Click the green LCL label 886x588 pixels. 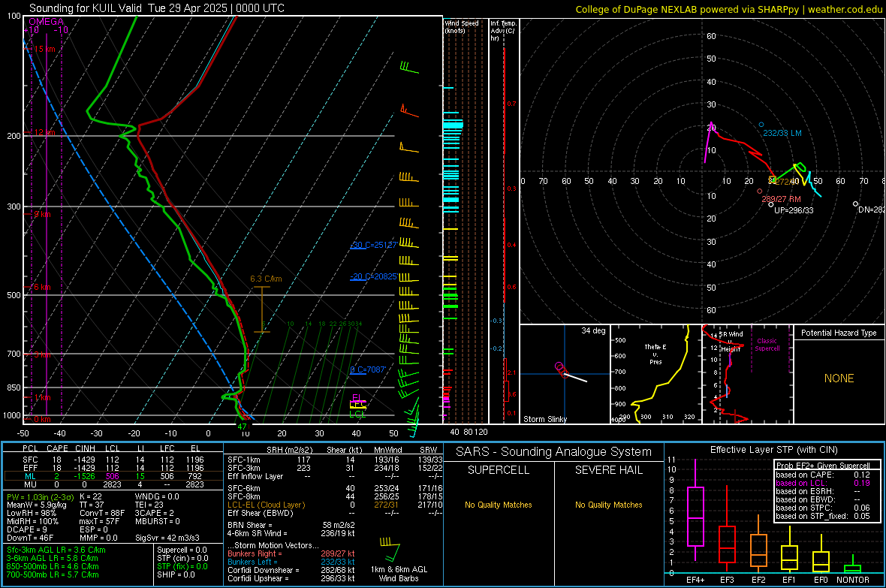[357, 414]
